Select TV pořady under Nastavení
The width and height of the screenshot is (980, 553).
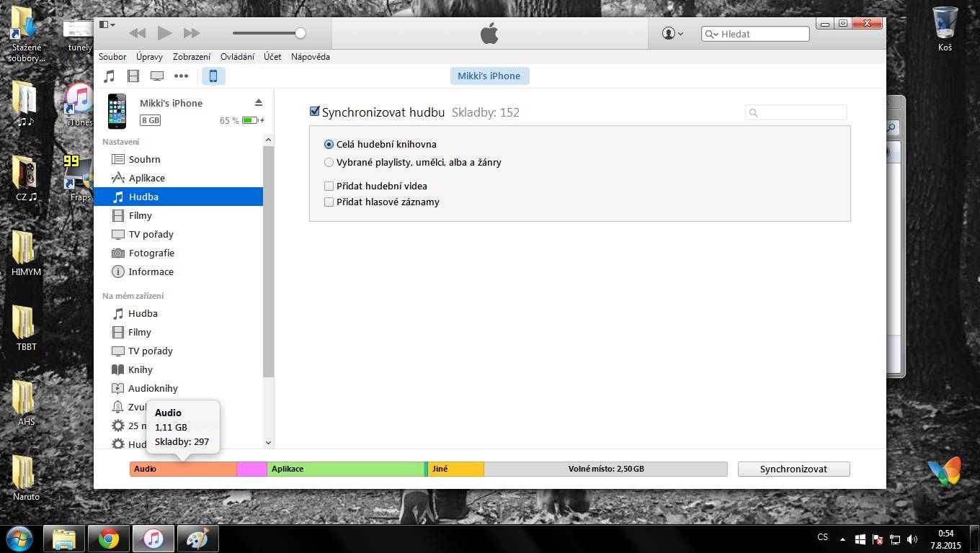pos(178,234)
